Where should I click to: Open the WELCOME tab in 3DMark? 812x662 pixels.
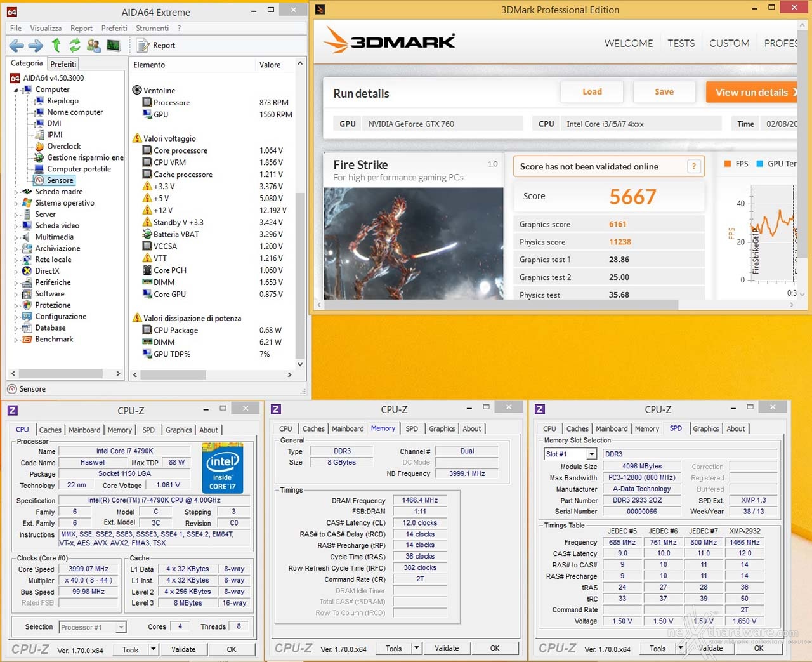(x=629, y=43)
